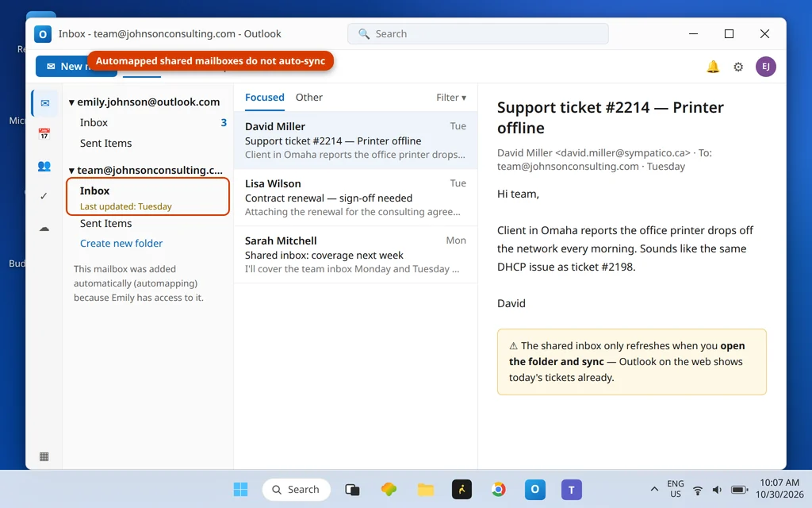The image size is (812, 508).
Task: Open the Calendar icon in sidebar
Action: click(44, 133)
